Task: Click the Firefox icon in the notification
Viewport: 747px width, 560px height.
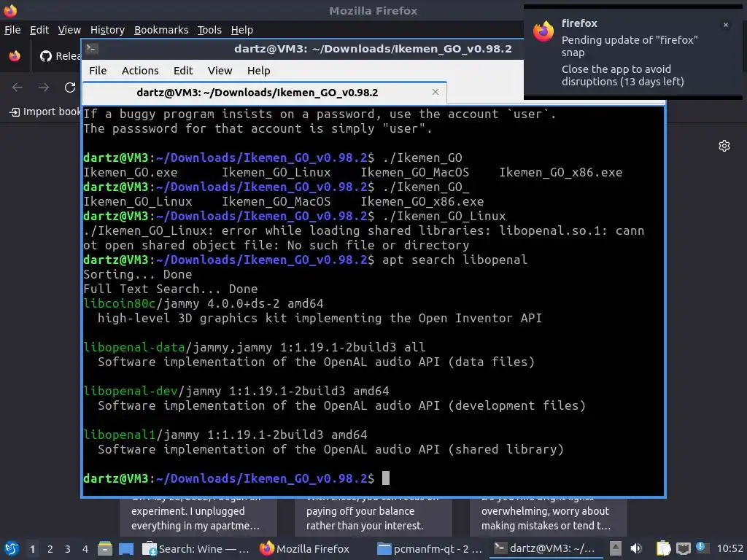Action: 543,32
